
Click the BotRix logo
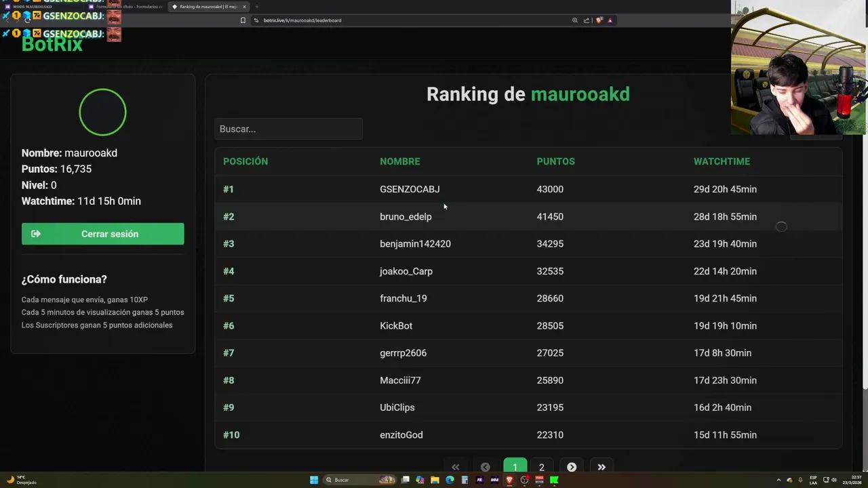click(52, 45)
